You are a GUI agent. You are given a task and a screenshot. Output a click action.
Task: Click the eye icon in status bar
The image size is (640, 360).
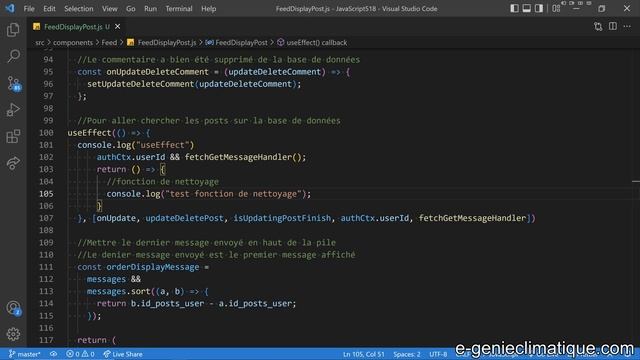pos(53,354)
